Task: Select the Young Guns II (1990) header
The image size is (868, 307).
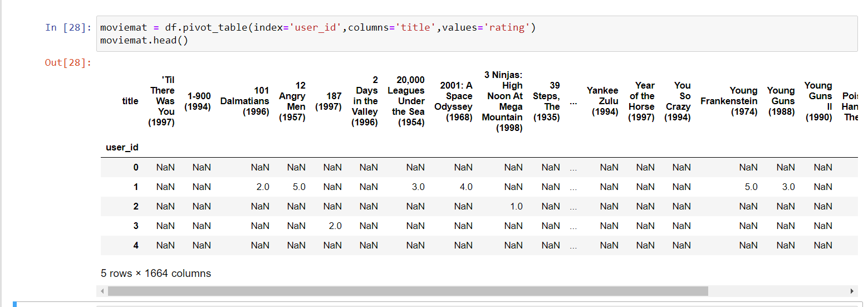Action: (x=818, y=101)
